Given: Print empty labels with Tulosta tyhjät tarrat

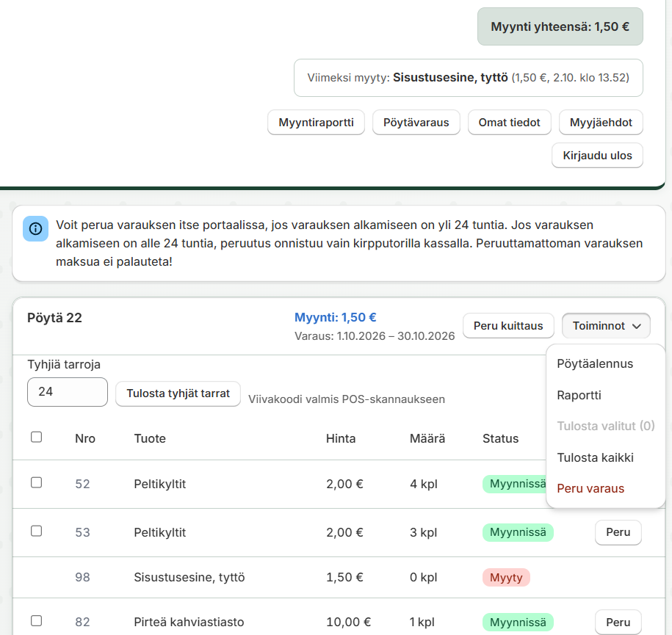Looking at the screenshot, I should coord(178,393).
